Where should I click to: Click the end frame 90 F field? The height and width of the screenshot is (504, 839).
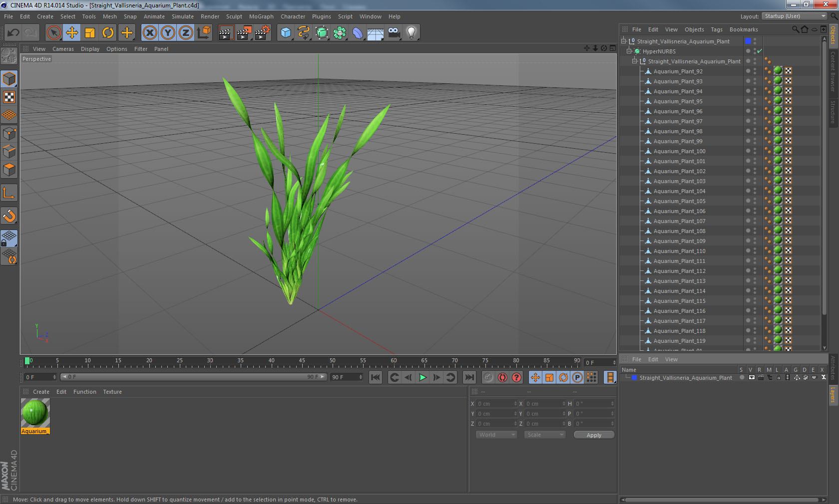pos(347,377)
